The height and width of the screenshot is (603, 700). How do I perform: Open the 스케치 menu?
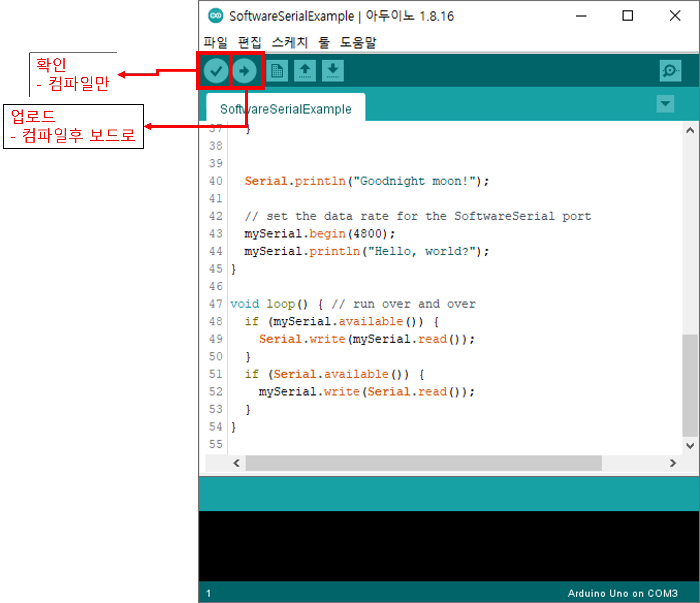tap(290, 43)
